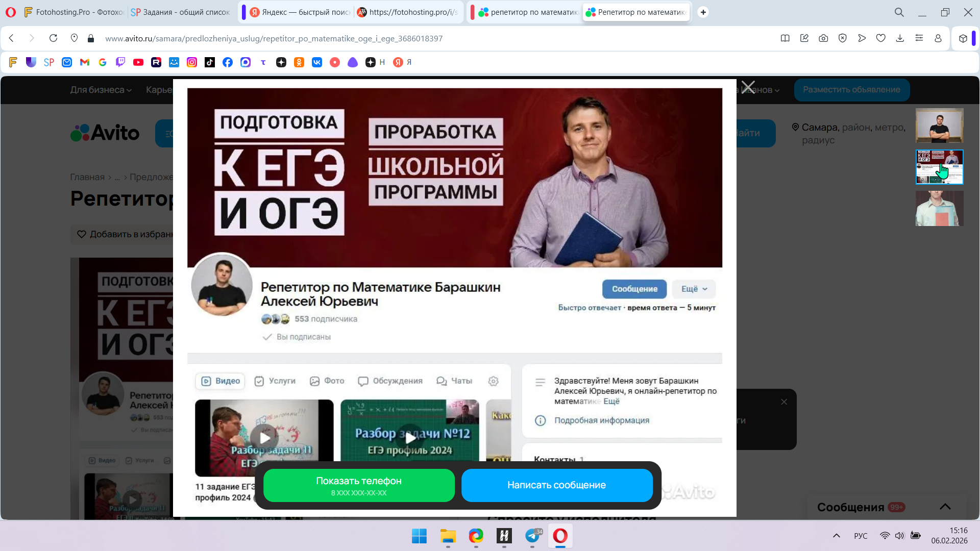The image size is (980, 551).
Task: Select the third photo thumbnail
Action: coord(939,208)
